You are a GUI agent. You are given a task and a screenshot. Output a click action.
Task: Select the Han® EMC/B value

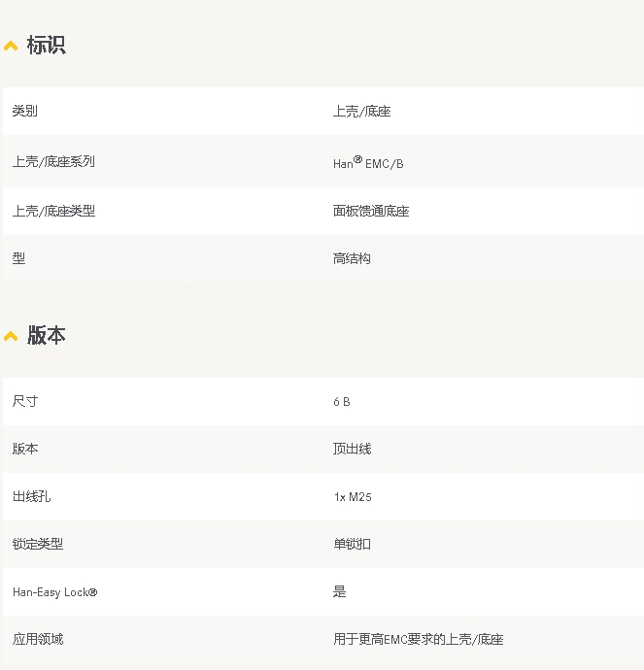click(368, 162)
